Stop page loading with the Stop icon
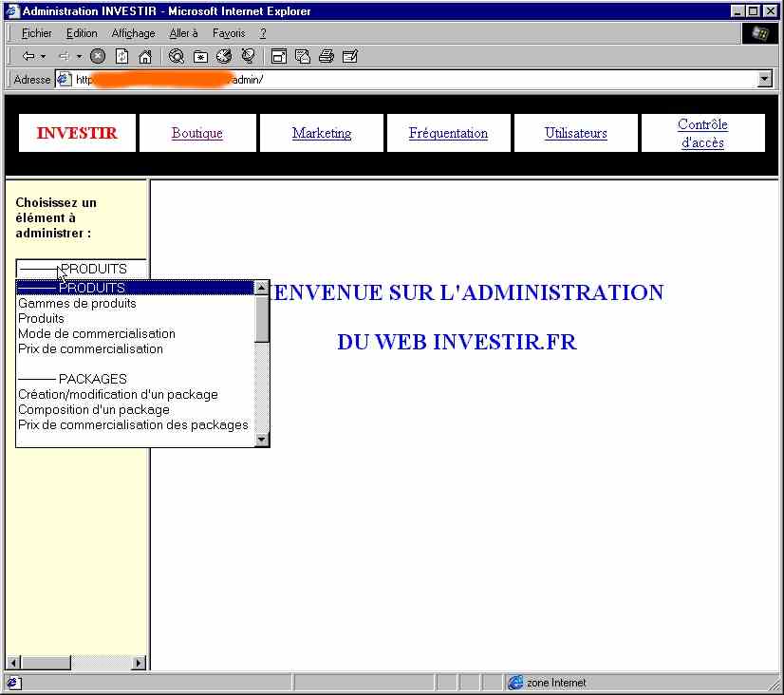Screen dimensions: 784x695 [98, 56]
